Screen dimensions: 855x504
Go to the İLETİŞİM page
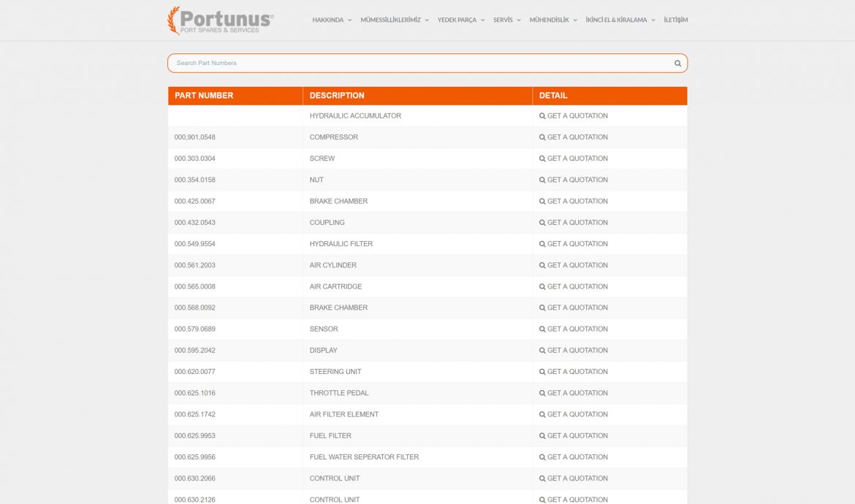675,20
